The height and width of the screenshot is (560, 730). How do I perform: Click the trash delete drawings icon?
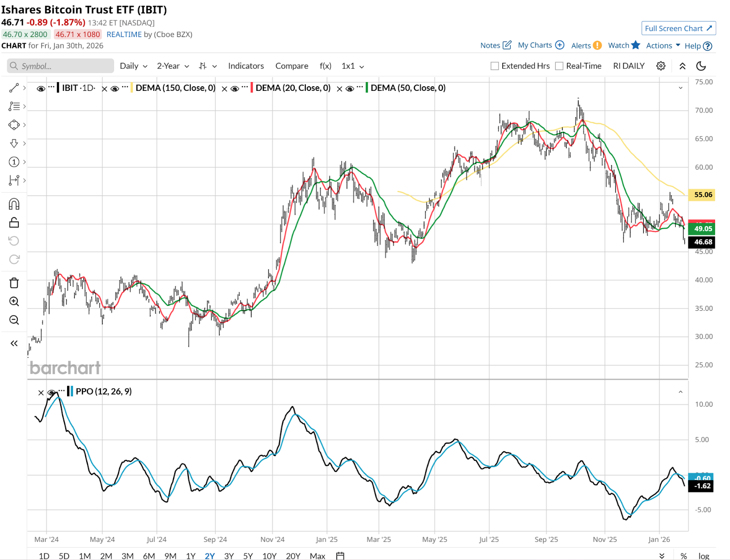[x=14, y=283]
